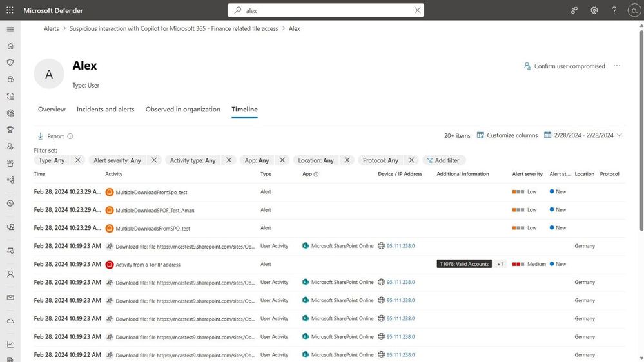Click the T1078: Valid Accounts tag
Image resolution: width=644 pixels, height=362 pixels.
(x=464, y=264)
